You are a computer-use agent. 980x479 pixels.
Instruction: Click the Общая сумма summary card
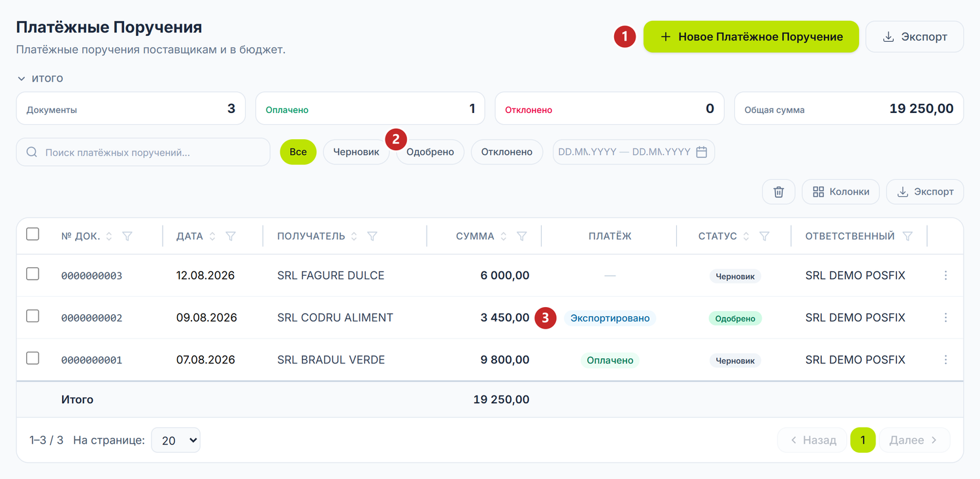pyautogui.click(x=849, y=108)
